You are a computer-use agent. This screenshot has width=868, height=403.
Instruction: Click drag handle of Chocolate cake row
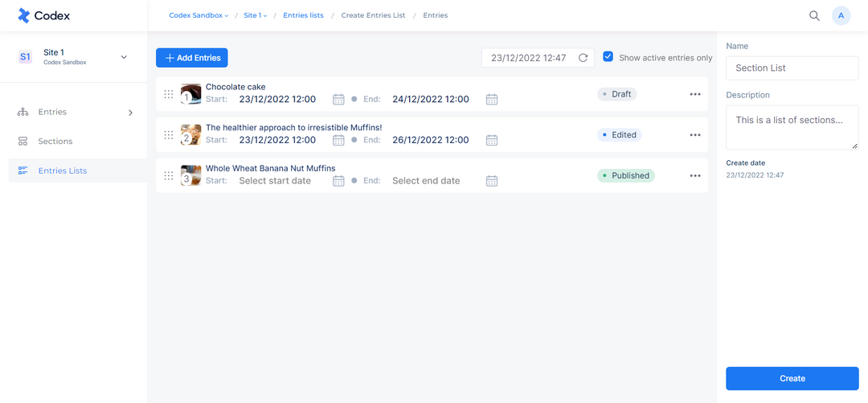(x=169, y=94)
